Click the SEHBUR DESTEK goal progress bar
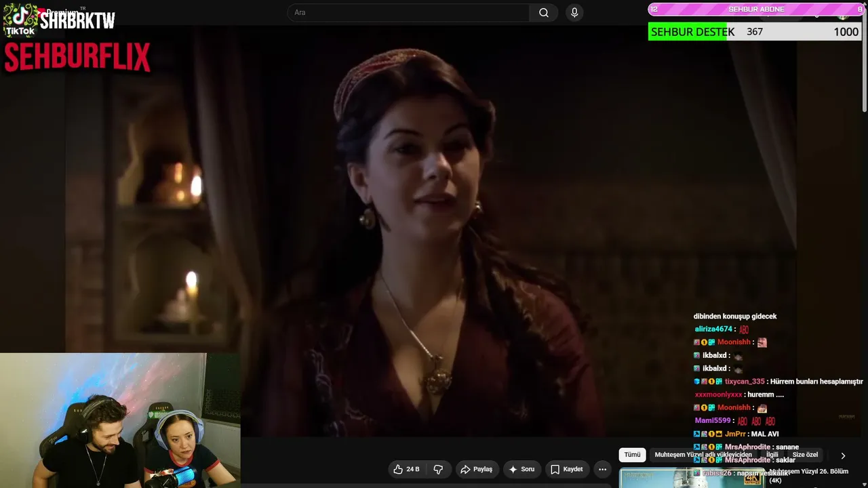The image size is (868, 488). [755, 32]
